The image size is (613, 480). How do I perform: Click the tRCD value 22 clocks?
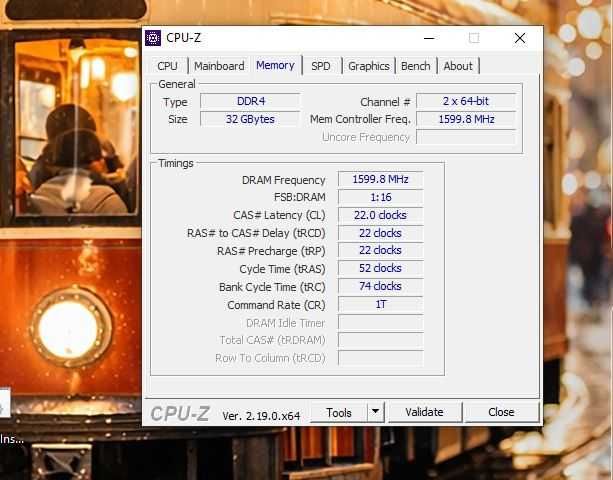[380, 233]
